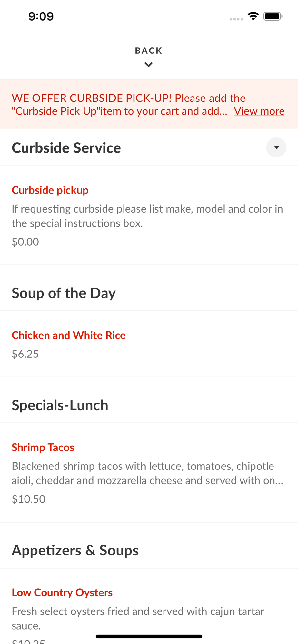
Task: Tap the home indicator bar at bottom
Action: 149,636
